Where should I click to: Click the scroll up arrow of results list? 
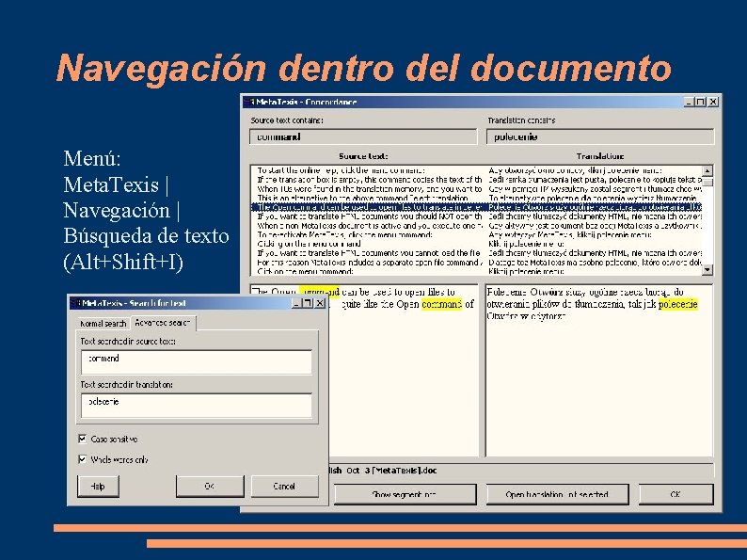[x=707, y=170]
